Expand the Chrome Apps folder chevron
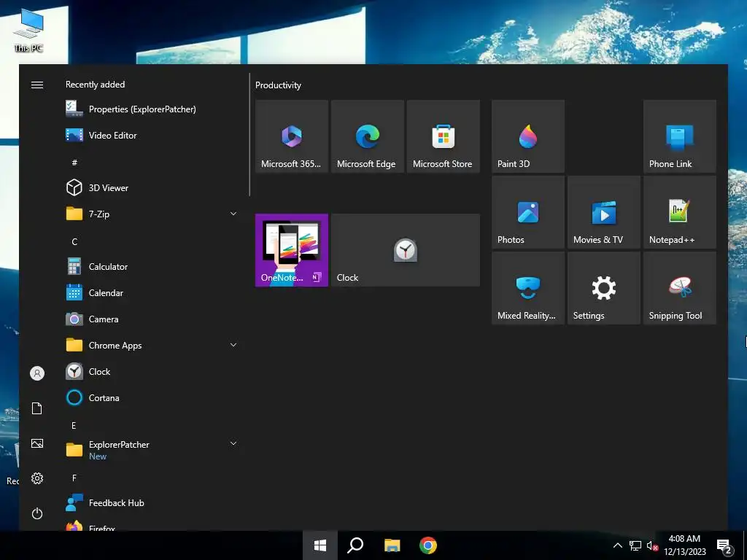This screenshot has width=747, height=560. pyautogui.click(x=233, y=345)
